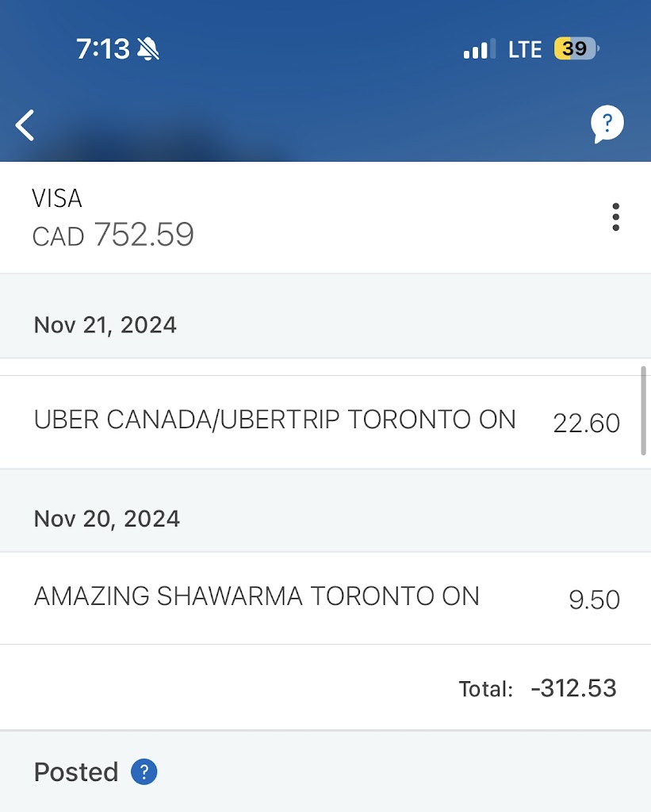
Task: Click the info icon beside Posted
Action: coord(144,772)
